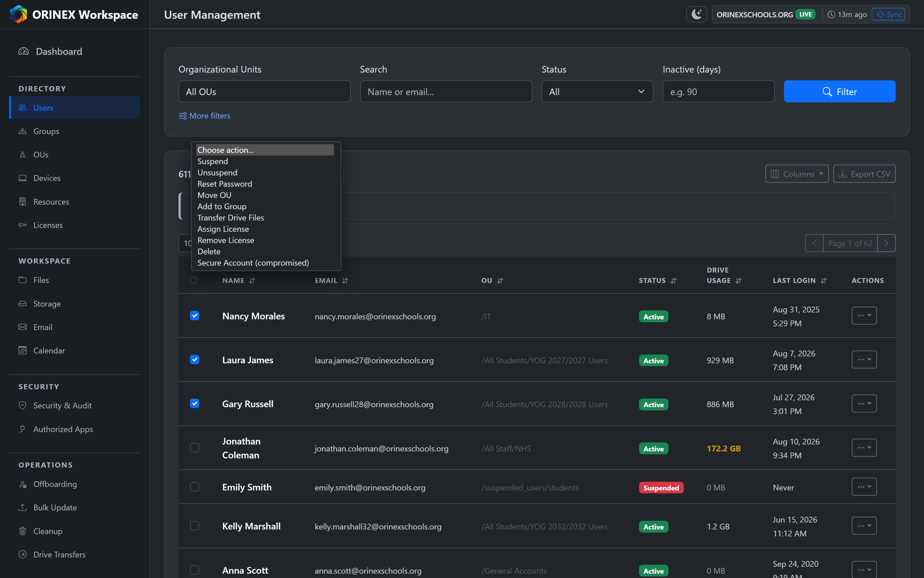
Task: Choose Unsuspend from bulk action list
Action: point(265,173)
